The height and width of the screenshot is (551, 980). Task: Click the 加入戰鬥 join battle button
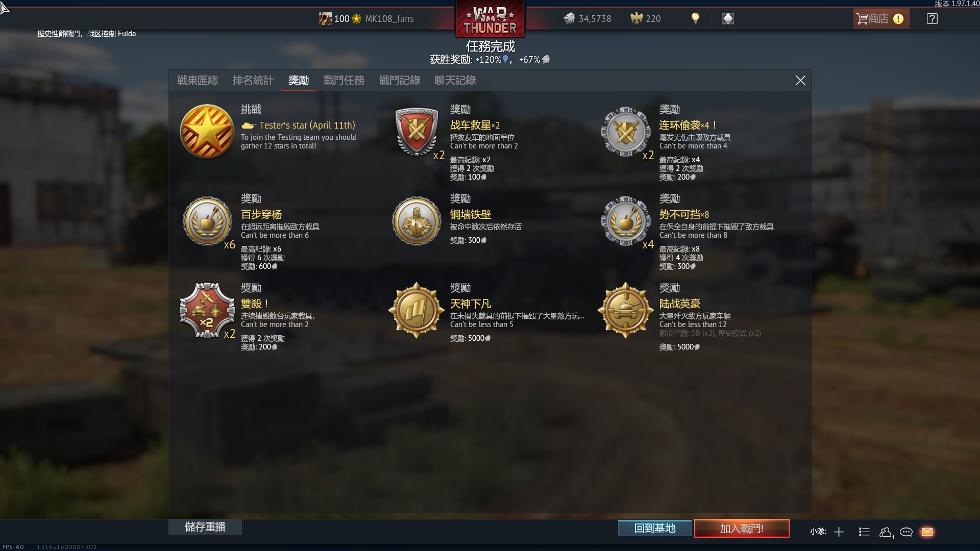[x=742, y=529]
